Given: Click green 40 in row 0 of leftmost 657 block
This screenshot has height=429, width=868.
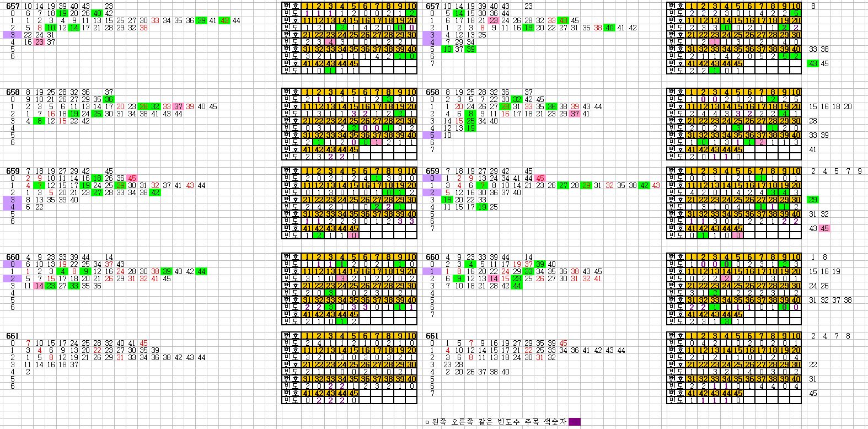Looking at the screenshot, I should [x=97, y=13].
